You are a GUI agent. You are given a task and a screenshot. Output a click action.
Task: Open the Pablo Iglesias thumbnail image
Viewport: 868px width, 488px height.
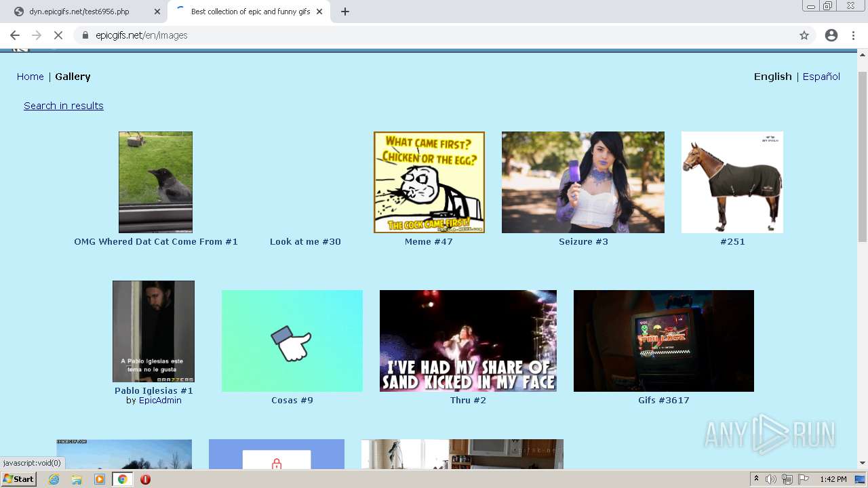(153, 331)
